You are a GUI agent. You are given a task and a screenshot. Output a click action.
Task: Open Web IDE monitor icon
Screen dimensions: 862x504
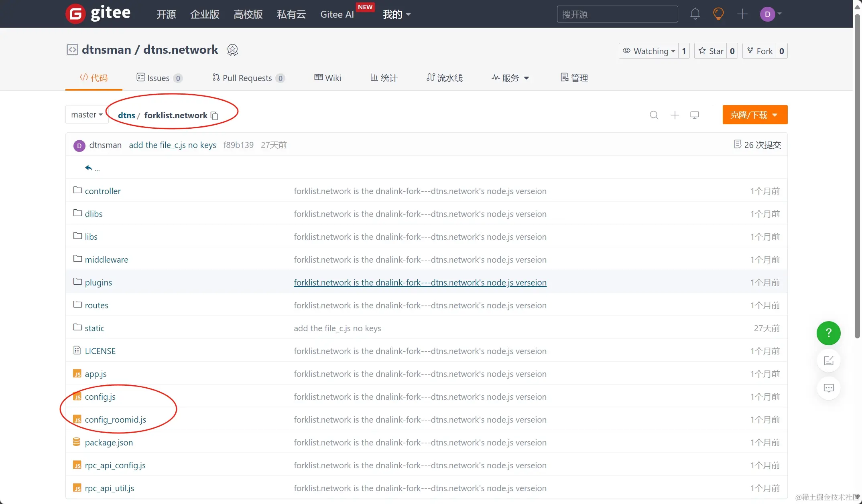point(695,115)
